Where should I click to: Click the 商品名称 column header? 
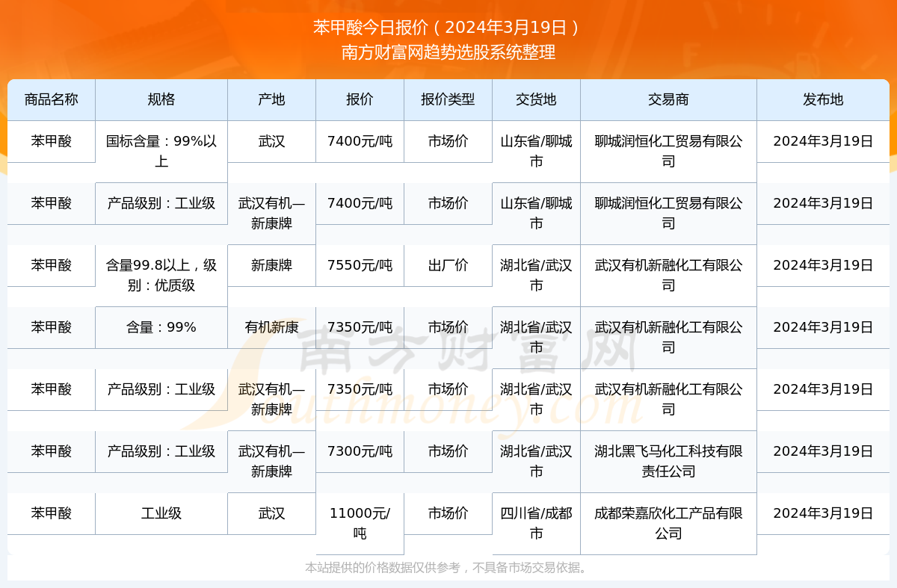click(52, 99)
